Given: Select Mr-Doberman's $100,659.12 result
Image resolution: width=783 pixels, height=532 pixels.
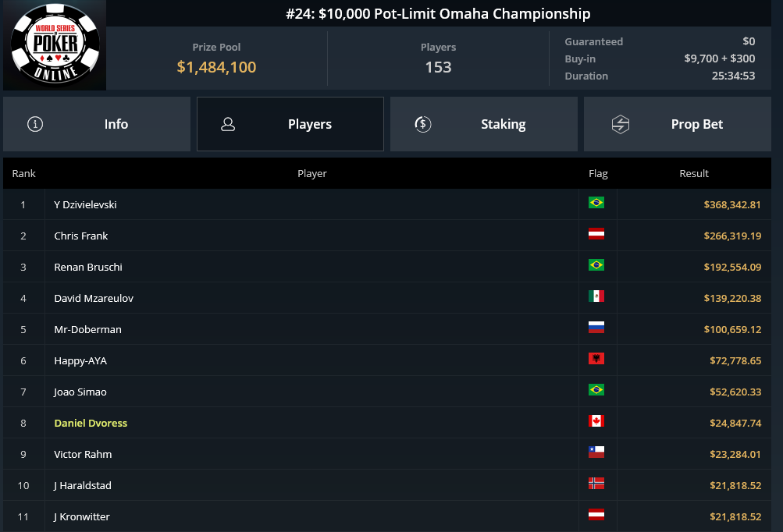Looking at the screenshot, I should [x=732, y=329].
